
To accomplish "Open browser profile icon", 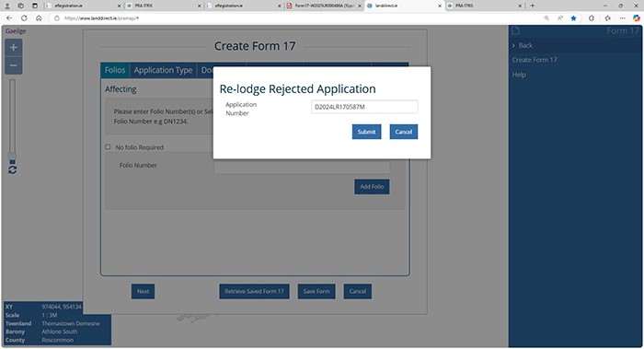I will tap(7, 6).
